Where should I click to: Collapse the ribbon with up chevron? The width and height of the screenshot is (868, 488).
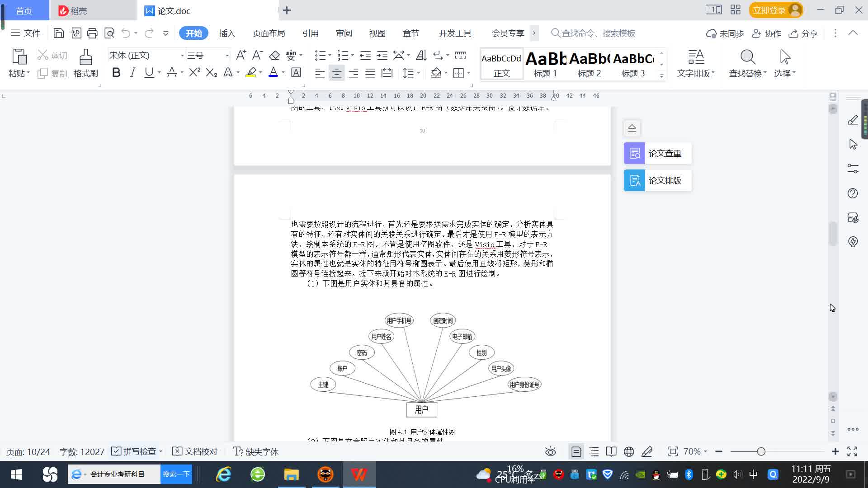[853, 33]
